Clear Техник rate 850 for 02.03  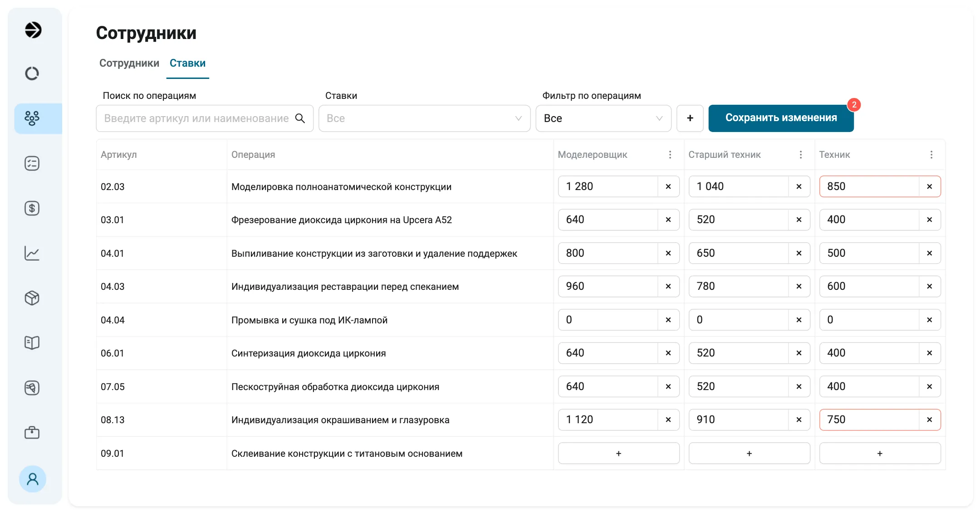pos(930,186)
